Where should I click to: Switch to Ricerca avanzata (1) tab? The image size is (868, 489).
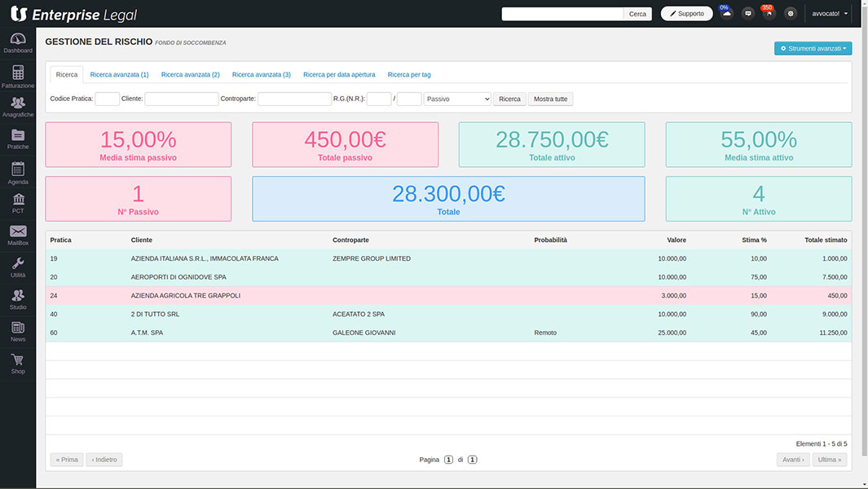[x=119, y=75]
